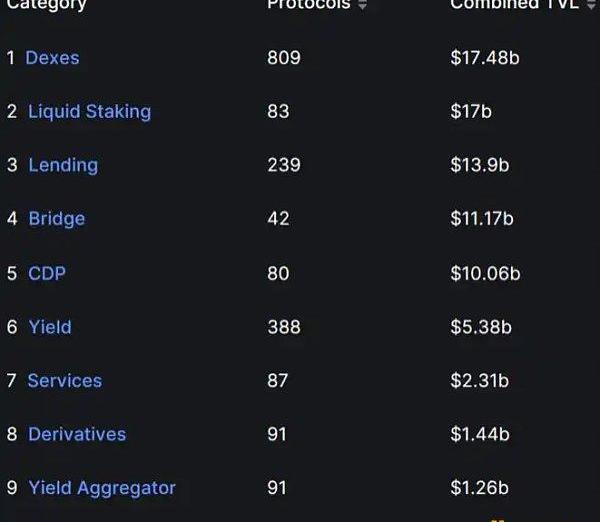This screenshot has height=522, width=600.
Task: Open the Services category link
Action: click(64, 381)
